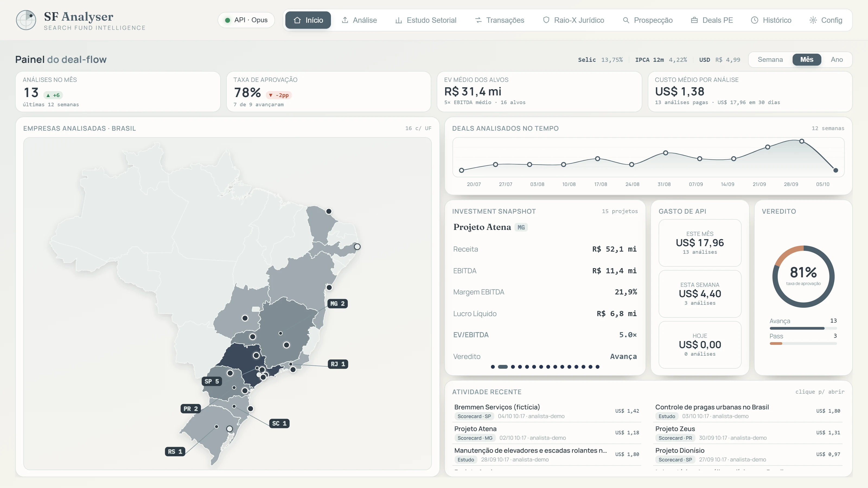Click the MG 2 map label
The width and height of the screenshot is (868, 488).
pyautogui.click(x=338, y=303)
